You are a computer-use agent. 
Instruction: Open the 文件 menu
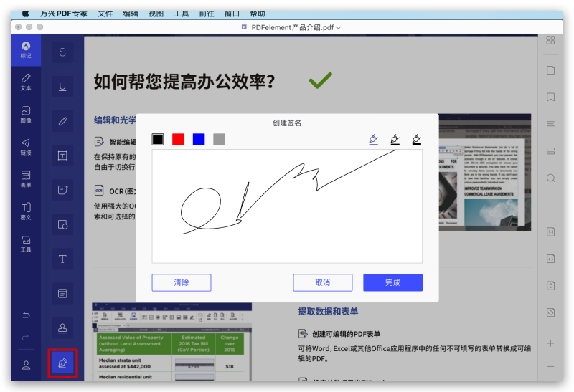coord(105,14)
